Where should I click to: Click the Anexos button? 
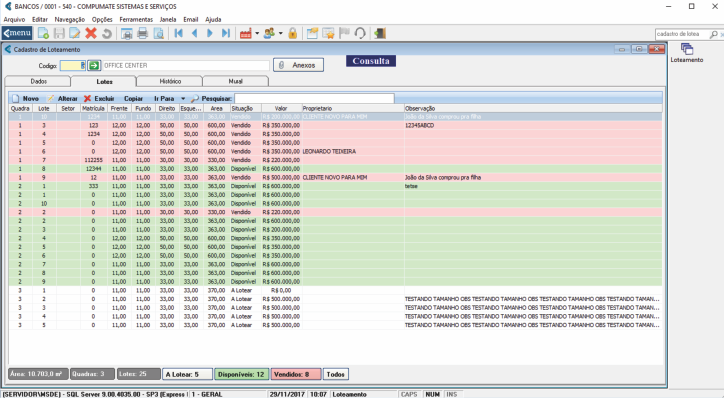pos(298,65)
